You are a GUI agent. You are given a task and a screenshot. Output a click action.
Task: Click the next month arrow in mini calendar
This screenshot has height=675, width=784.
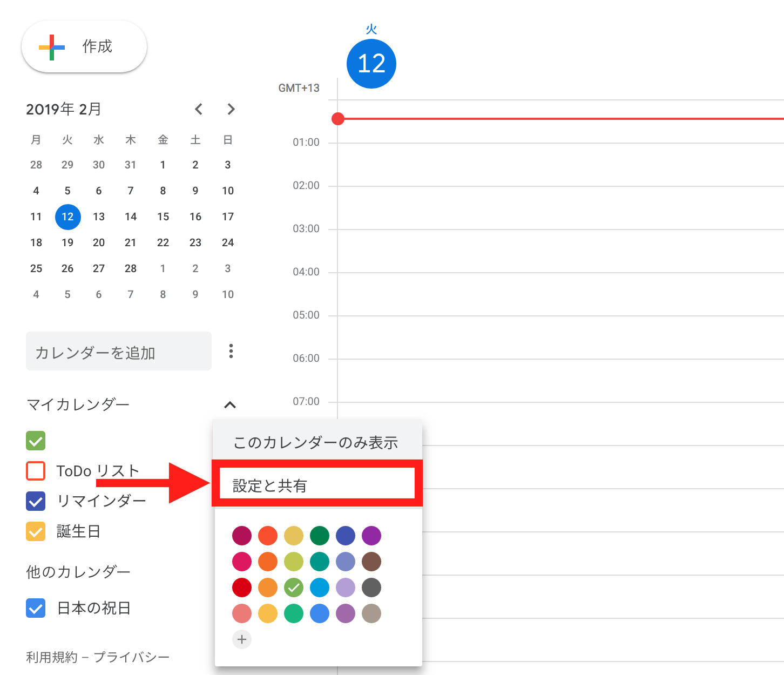coord(231,109)
